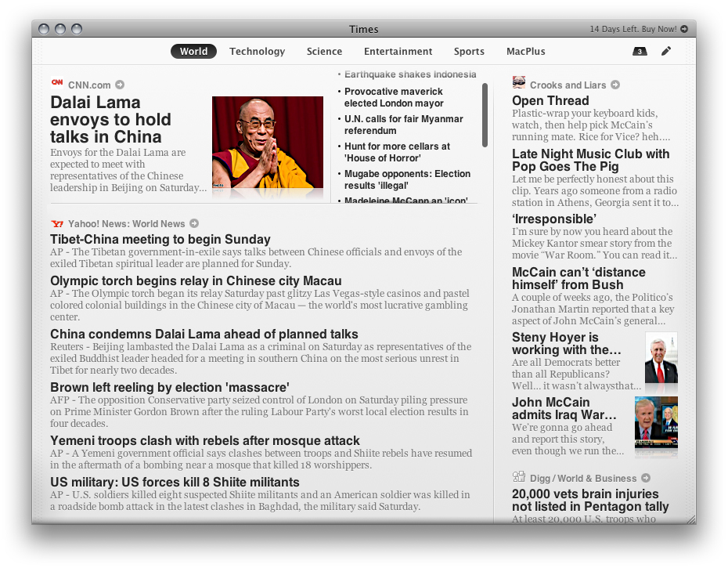Image resolution: width=728 pixels, height=568 pixels.
Task: Open Digg / World & Business feed title
Action: tap(583, 478)
